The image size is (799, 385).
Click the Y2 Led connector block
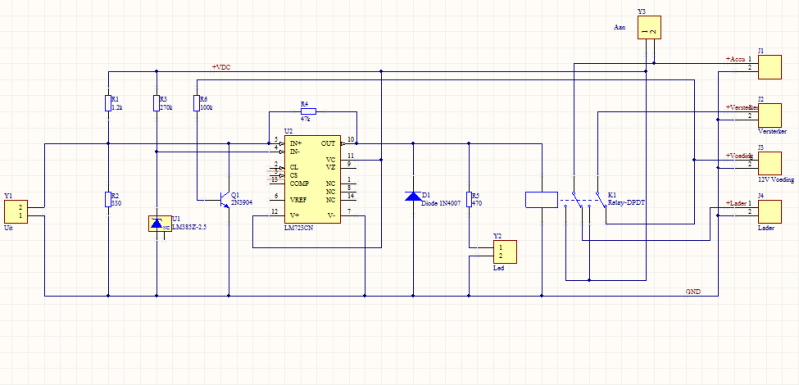point(505,252)
